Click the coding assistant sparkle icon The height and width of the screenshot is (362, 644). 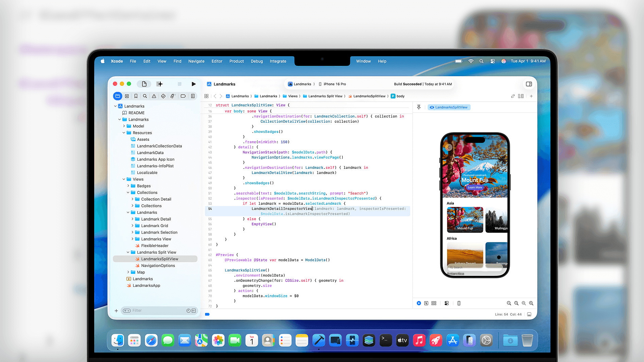[159, 84]
